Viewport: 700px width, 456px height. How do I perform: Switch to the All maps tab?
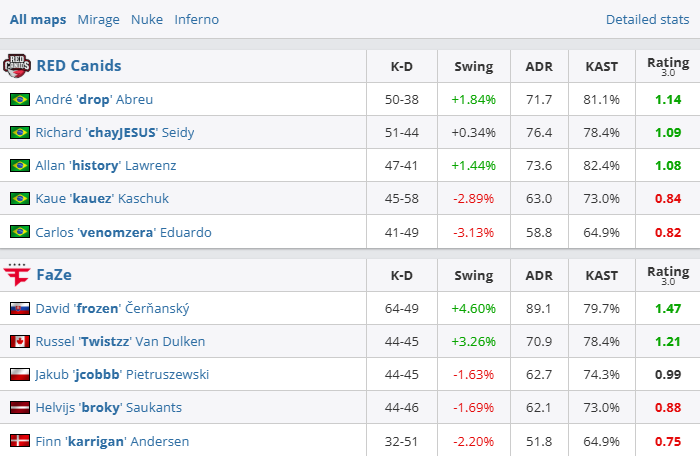[36, 19]
